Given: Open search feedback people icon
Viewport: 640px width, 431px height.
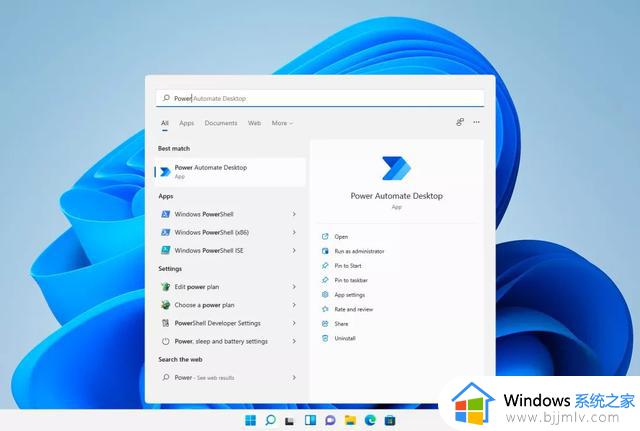Looking at the screenshot, I should (x=460, y=122).
